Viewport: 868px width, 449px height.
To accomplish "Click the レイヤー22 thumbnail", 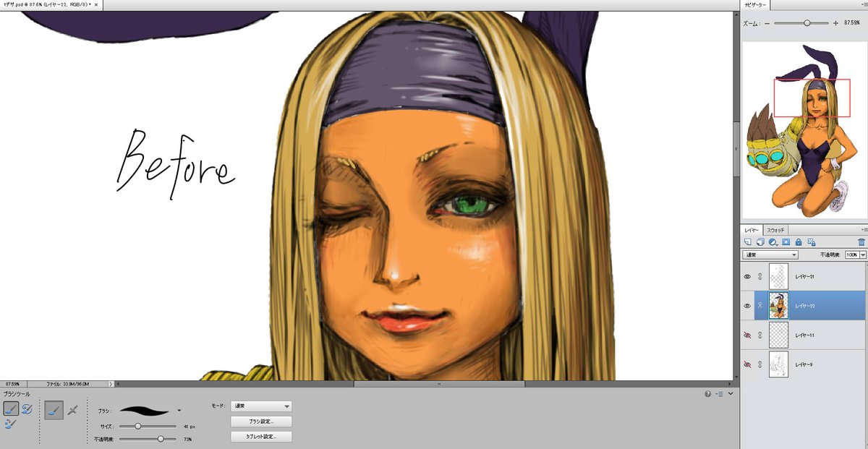I will pos(778,306).
